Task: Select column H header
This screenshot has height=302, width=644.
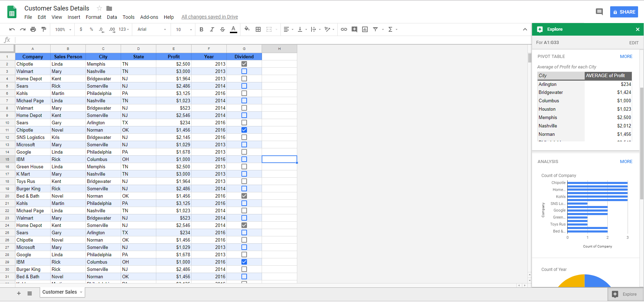Action: (279, 49)
